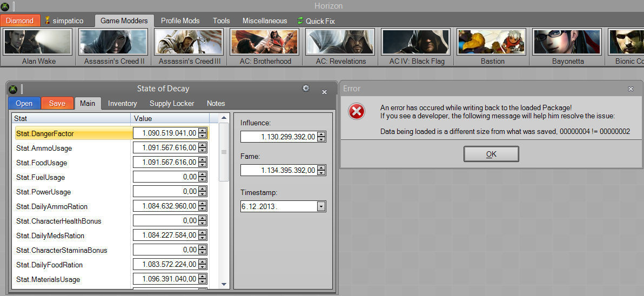Adjust the Stat.DangerFactor value spinner
Image resolution: width=644 pixels, height=296 pixels.
click(x=203, y=133)
